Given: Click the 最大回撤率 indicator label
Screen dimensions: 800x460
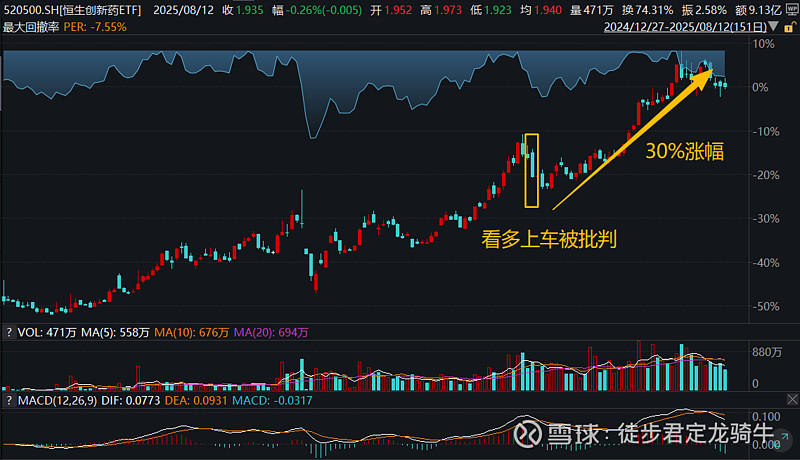Looking at the screenshot, I should coord(31,27).
